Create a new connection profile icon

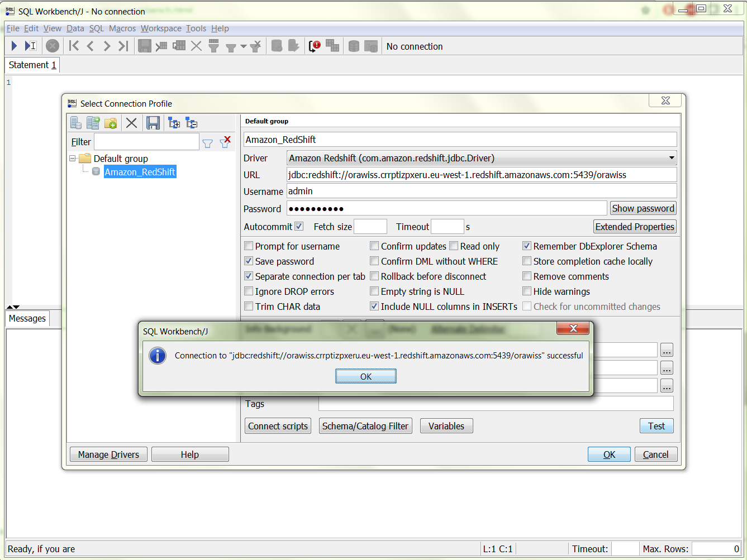click(76, 123)
